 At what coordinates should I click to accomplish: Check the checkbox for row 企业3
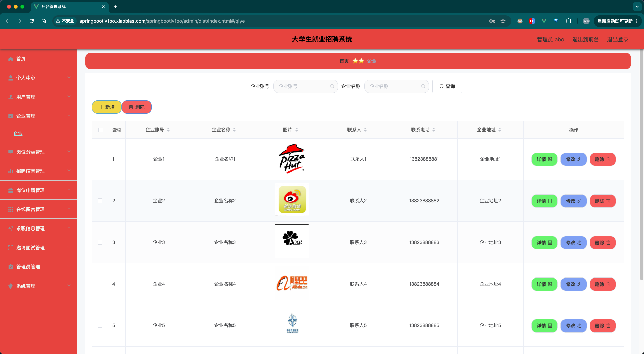coord(100,242)
